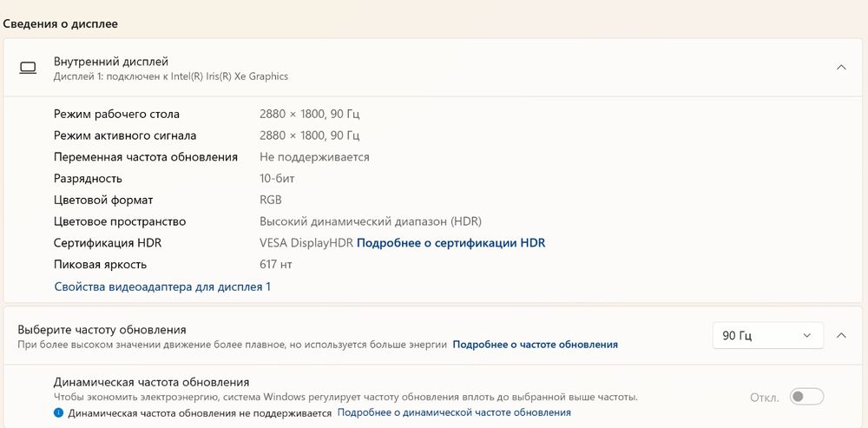Toggle the Динамическая частота обновления switch
Viewport: 868px width, 428px height.
(806, 397)
